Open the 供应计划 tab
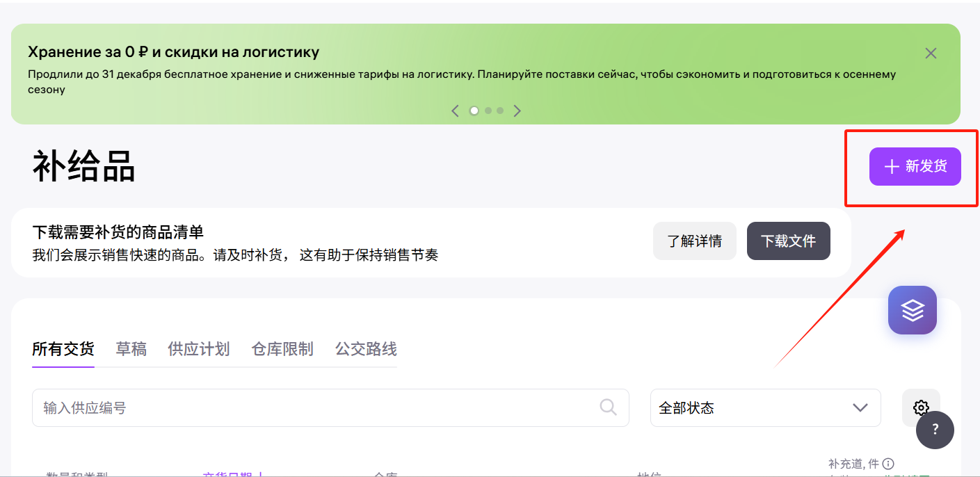 tap(198, 349)
